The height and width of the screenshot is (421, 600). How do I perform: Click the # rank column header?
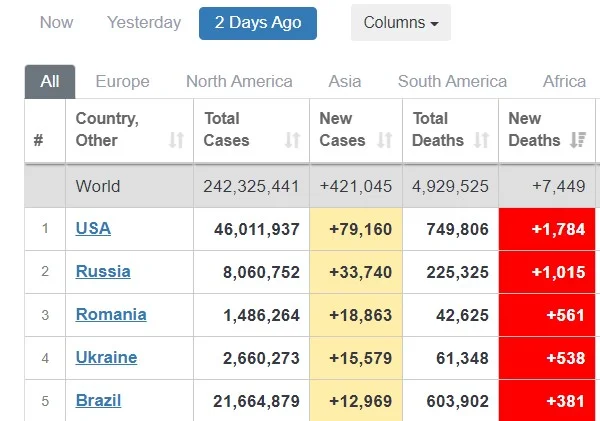click(39, 141)
